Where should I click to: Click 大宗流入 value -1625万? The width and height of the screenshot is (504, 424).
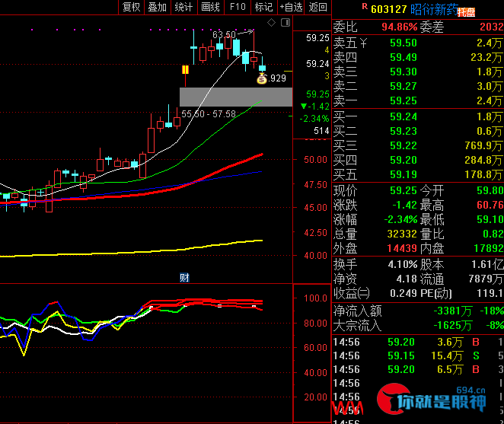pyautogui.click(x=453, y=326)
